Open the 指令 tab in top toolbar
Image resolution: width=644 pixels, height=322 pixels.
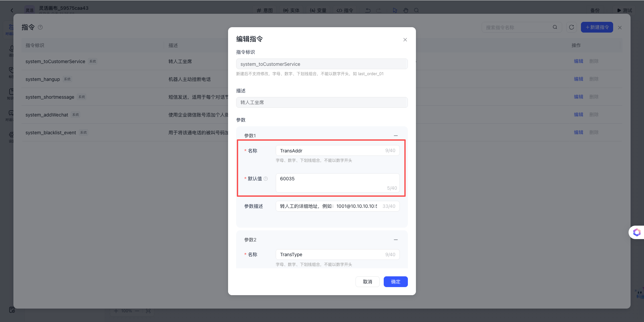345,10
